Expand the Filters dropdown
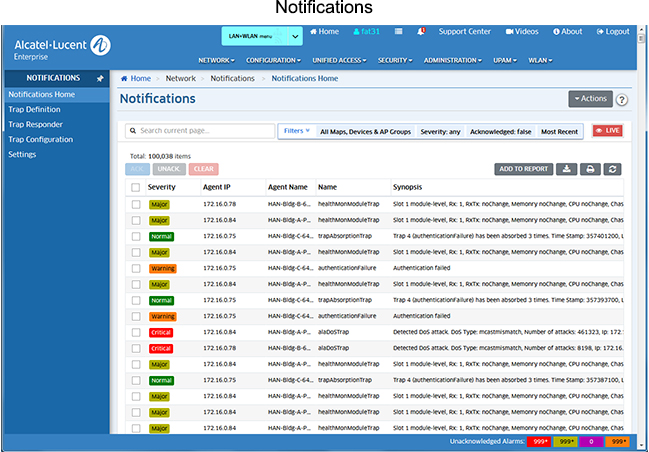 click(x=296, y=131)
